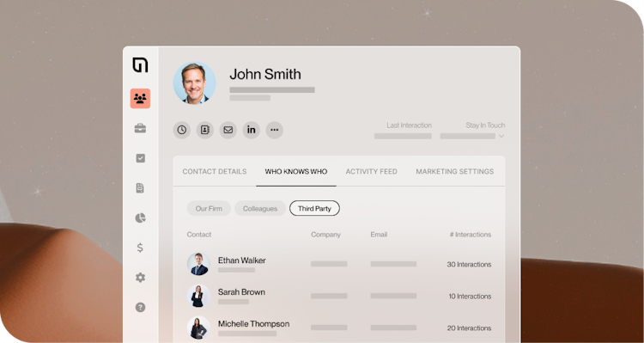
Task: Open the checkbox tasks icon in sidebar
Action: 140,158
